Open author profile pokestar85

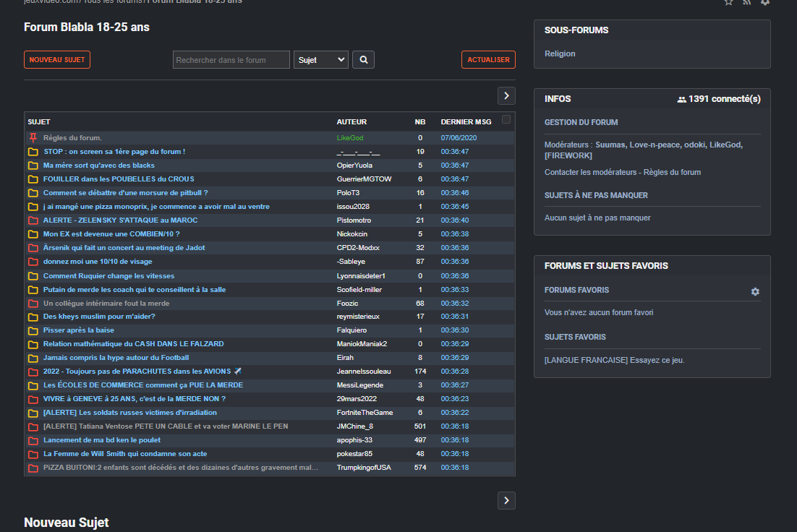pyautogui.click(x=354, y=454)
